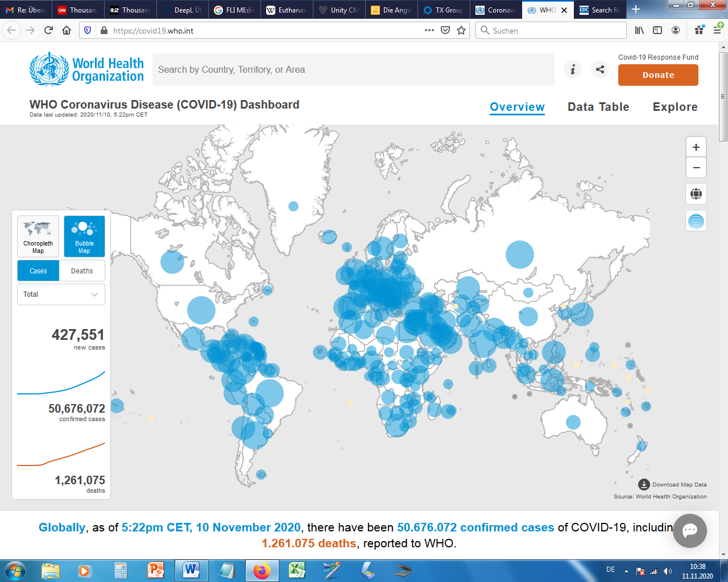Click the signal rings map icon

(x=696, y=221)
